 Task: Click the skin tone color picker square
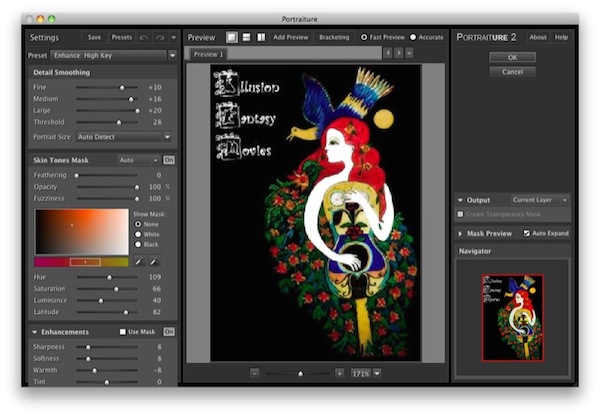tap(82, 232)
